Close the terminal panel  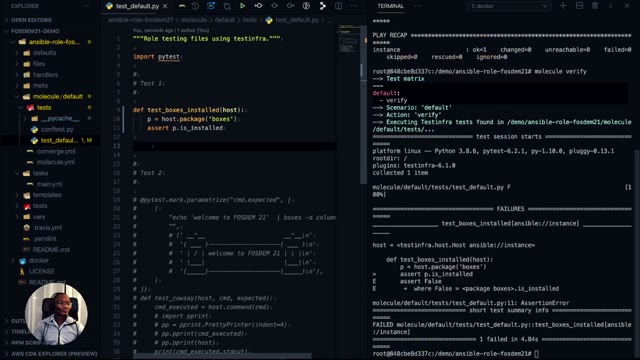pyautogui.click(x=627, y=6)
